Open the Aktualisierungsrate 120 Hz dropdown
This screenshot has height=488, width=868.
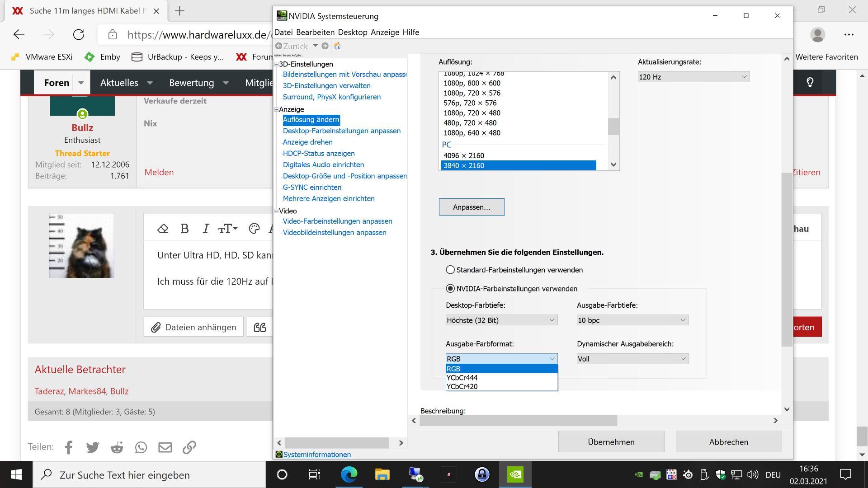pyautogui.click(x=693, y=77)
